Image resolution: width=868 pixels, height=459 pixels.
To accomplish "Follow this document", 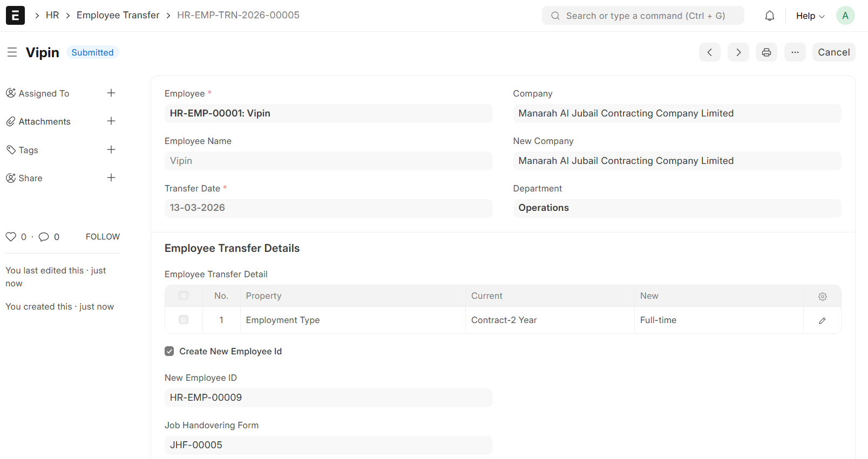I will pyautogui.click(x=103, y=237).
